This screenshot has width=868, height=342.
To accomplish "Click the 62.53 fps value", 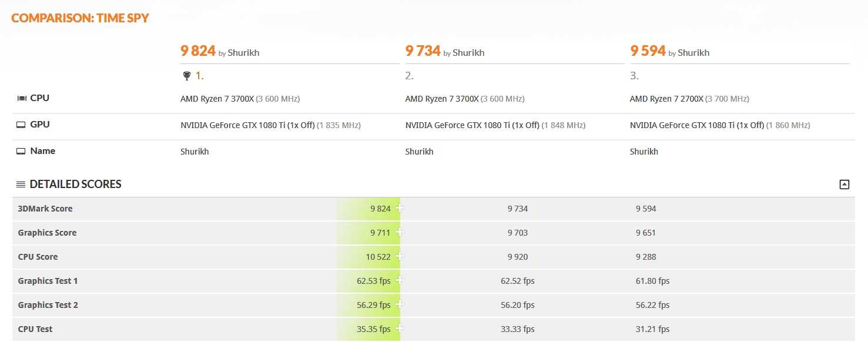I will click(374, 281).
